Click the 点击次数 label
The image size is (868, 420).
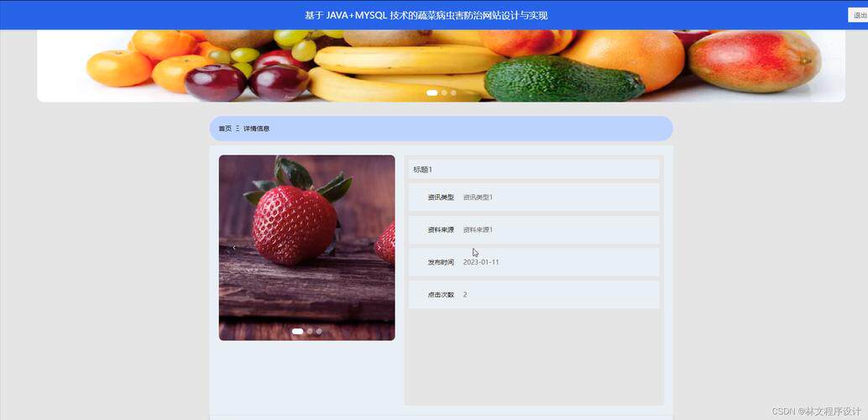point(441,295)
